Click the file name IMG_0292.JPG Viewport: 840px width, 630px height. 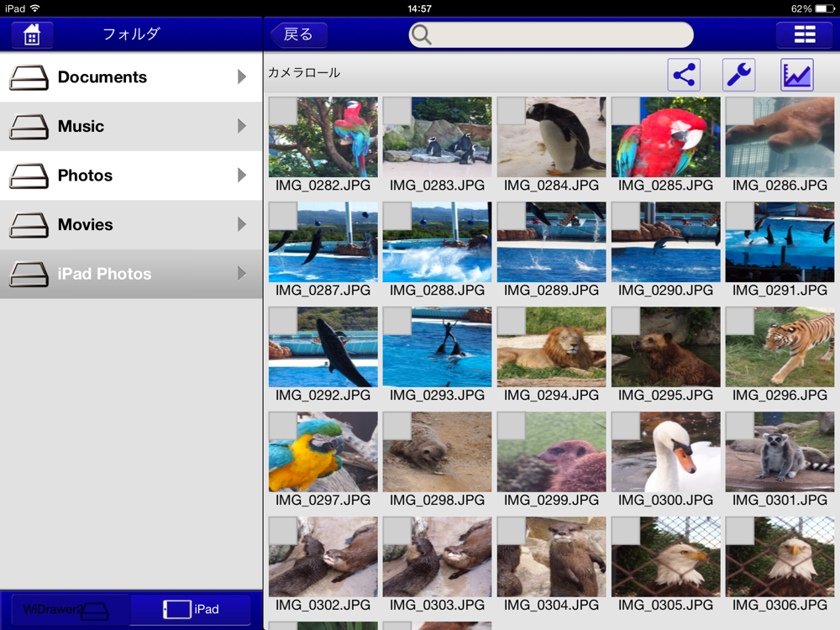(x=323, y=396)
